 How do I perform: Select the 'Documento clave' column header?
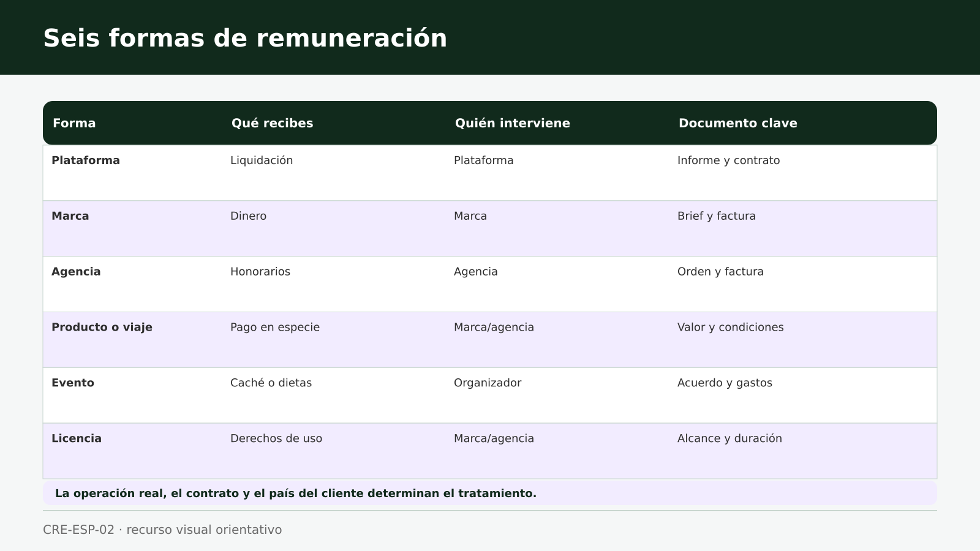click(737, 123)
